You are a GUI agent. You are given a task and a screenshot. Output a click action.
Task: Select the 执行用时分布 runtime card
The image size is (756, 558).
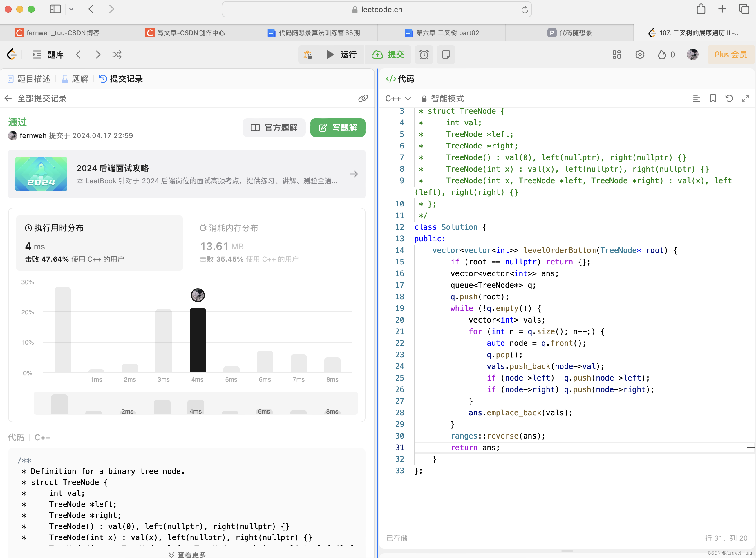point(99,243)
